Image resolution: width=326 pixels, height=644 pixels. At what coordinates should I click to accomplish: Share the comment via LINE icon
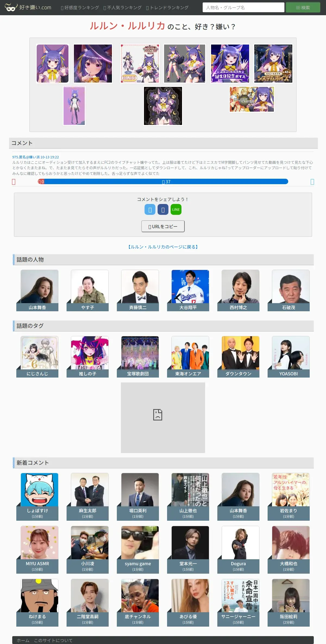pos(176,209)
